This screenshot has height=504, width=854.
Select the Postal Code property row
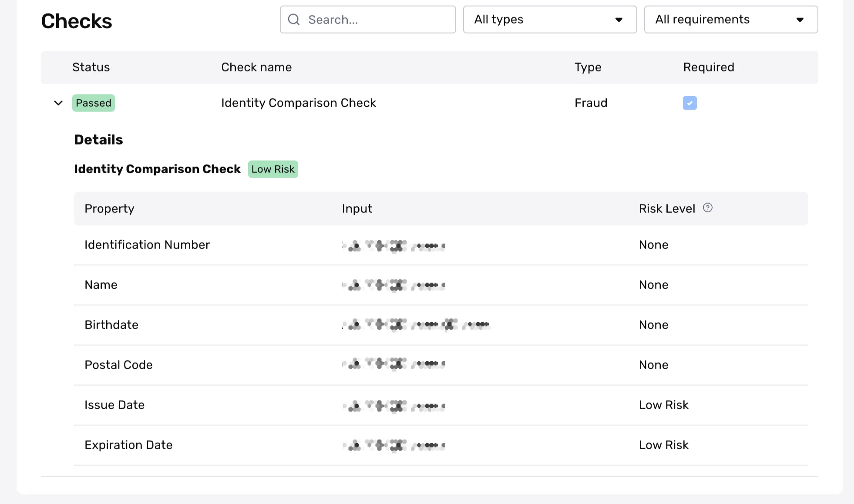pyautogui.click(x=118, y=365)
